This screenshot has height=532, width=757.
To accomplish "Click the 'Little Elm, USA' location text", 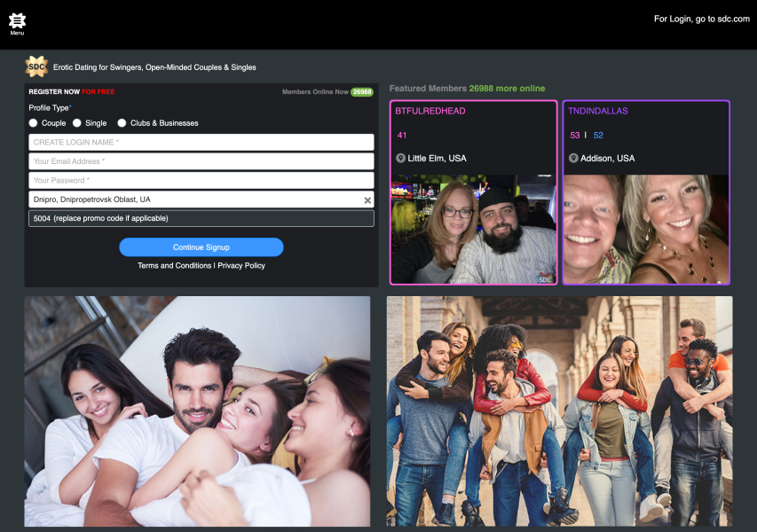I will (x=437, y=158).
